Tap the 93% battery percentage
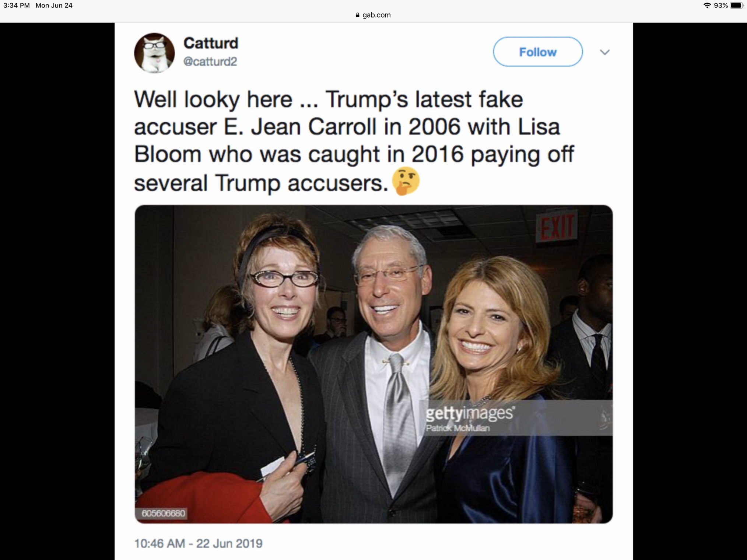The width and height of the screenshot is (747, 560). click(x=720, y=6)
